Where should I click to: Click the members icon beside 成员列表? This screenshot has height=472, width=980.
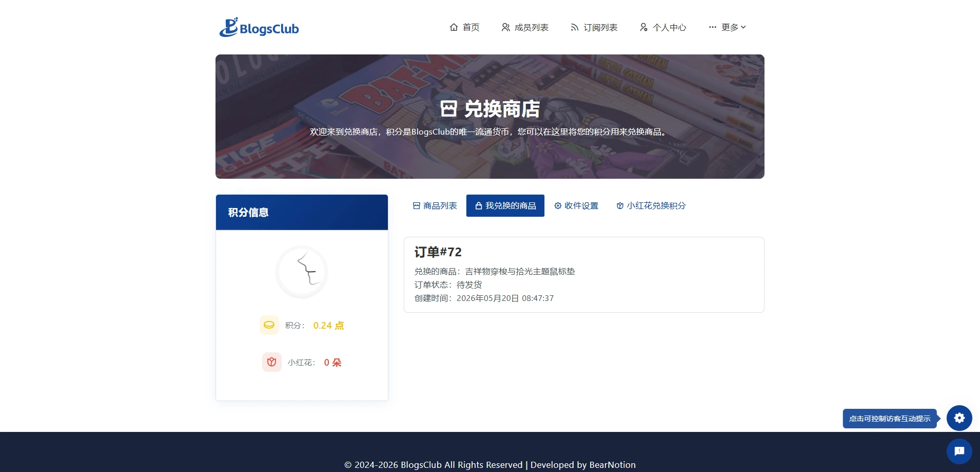coord(505,27)
